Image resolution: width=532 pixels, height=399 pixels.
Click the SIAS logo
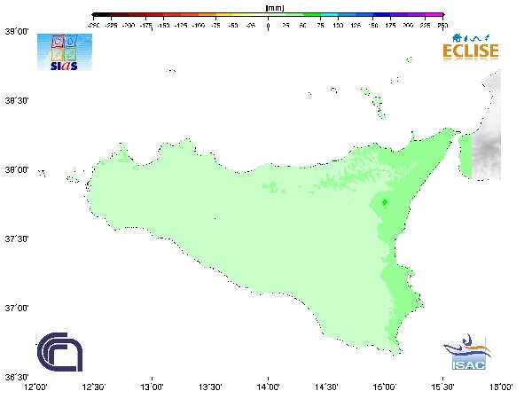[x=65, y=52]
